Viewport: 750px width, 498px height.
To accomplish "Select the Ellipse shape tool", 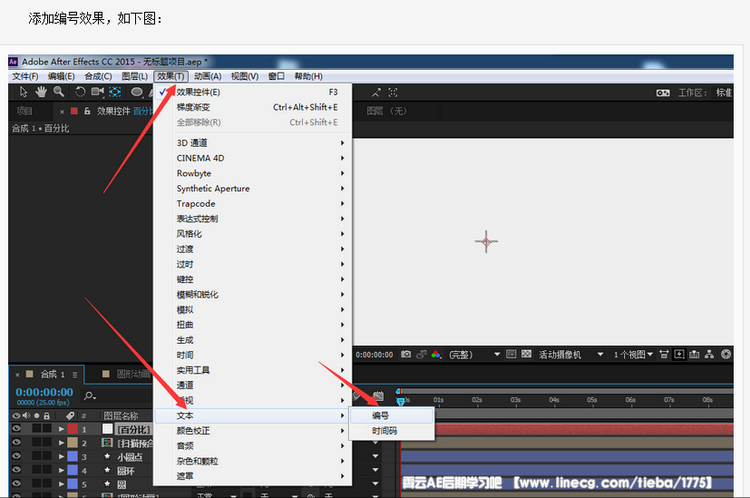I will click(x=137, y=92).
